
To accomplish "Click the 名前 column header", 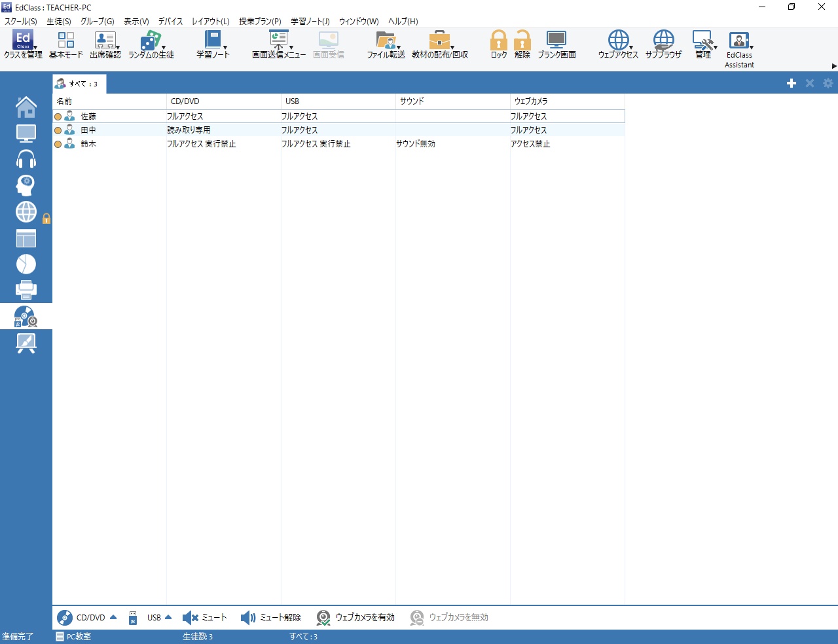I will pyautogui.click(x=109, y=101).
